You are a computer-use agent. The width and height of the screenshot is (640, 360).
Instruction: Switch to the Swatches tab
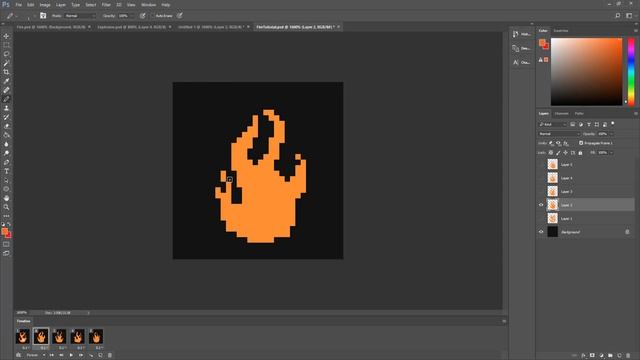click(x=560, y=31)
